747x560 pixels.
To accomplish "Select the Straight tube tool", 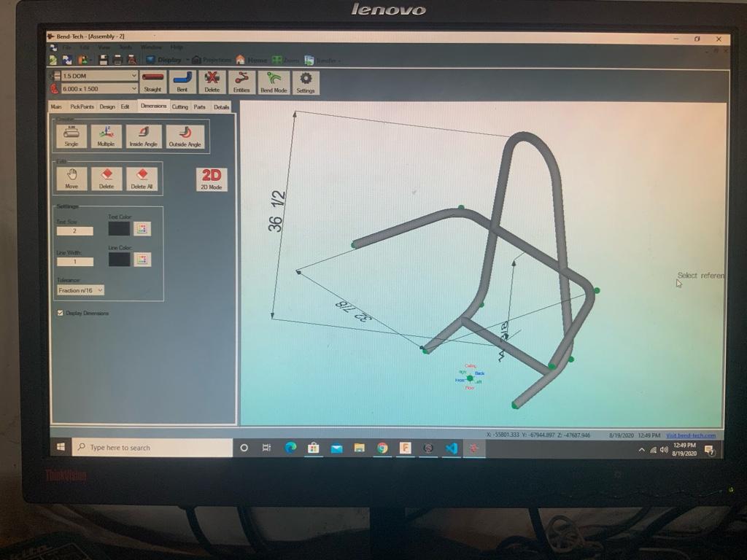I will click(152, 82).
